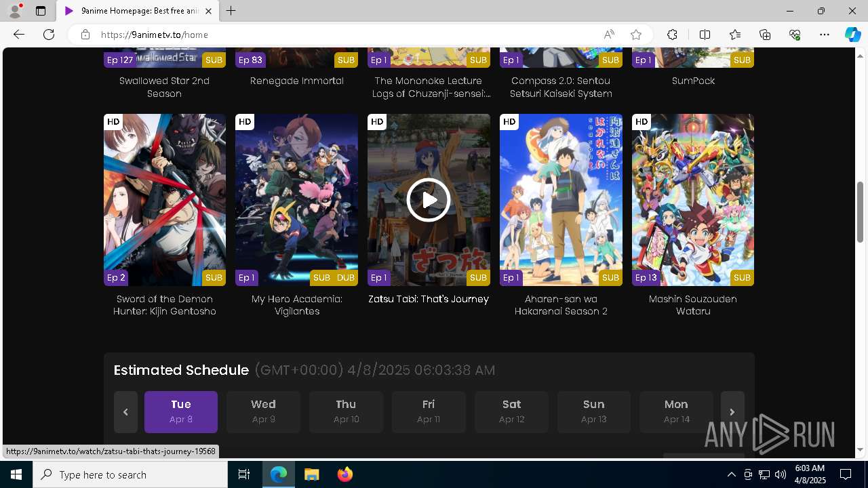Open browser Collections
868x488 pixels.
(x=765, y=35)
